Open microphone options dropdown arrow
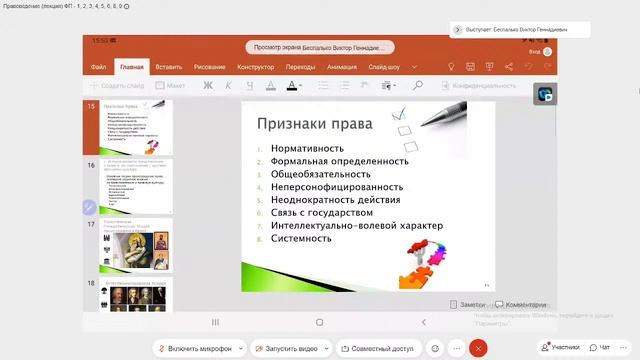The image size is (640, 360). [x=241, y=349]
